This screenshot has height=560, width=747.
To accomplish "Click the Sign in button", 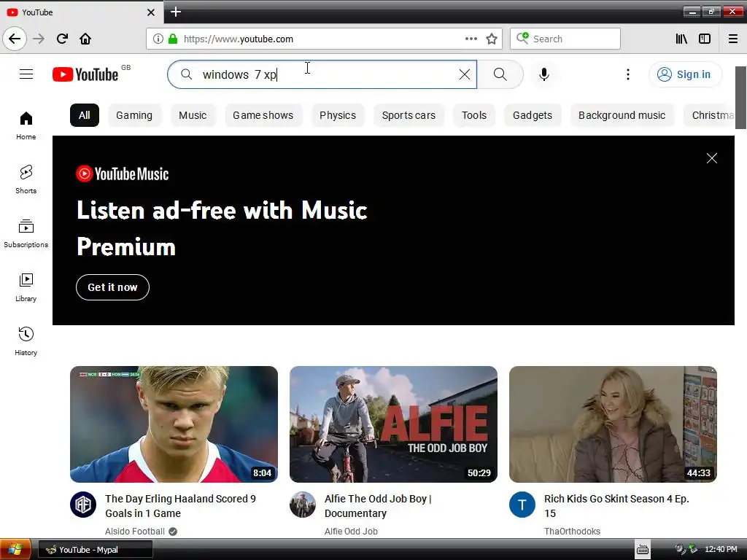I will [x=685, y=74].
